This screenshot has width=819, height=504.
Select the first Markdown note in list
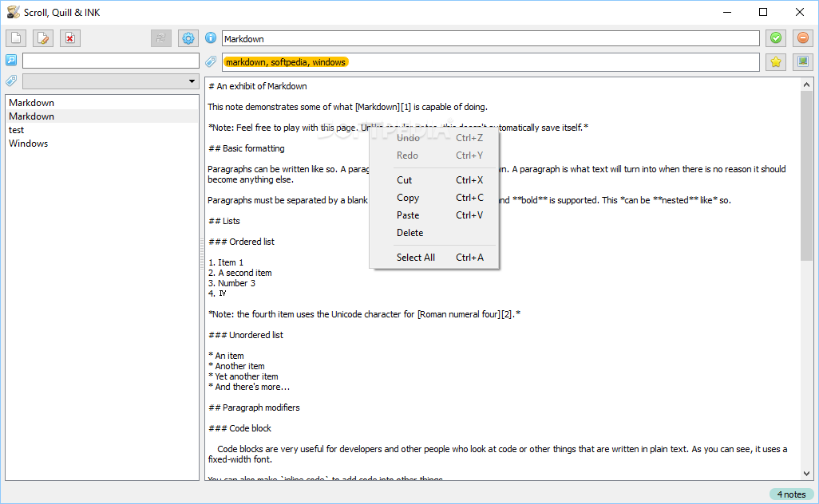pos(102,103)
